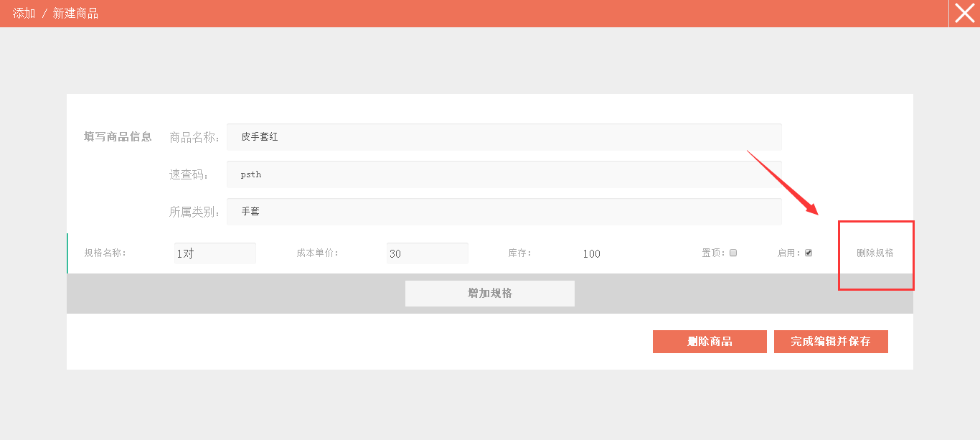Screen dimensions: 980x440
Task: Click the 商品名称 field containing 皮手套红
Action: 504,136
